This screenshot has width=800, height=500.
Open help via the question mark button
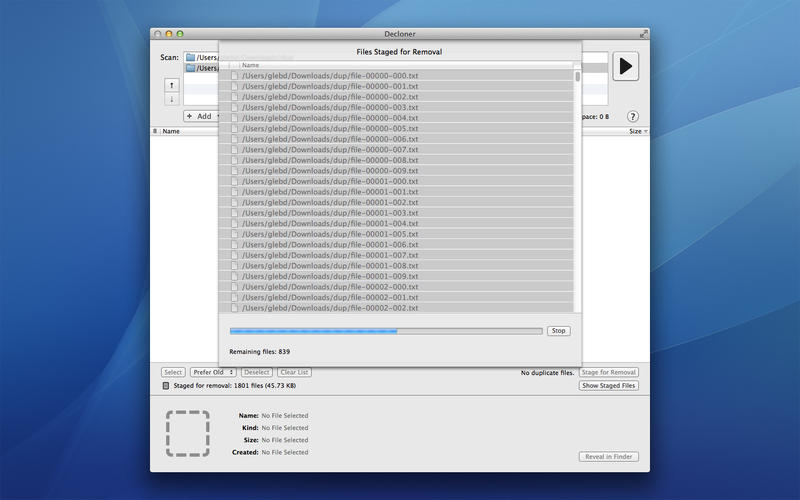(632, 117)
